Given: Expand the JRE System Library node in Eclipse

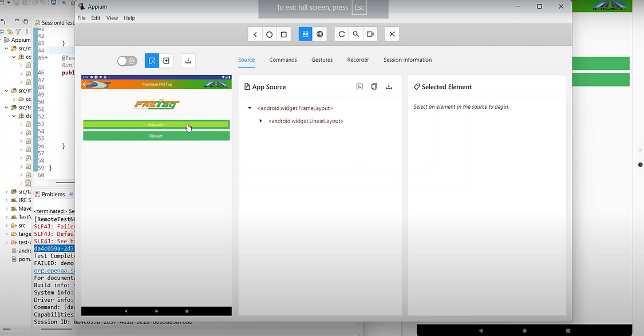Looking at the screenshot, I should tap(6, 200).
